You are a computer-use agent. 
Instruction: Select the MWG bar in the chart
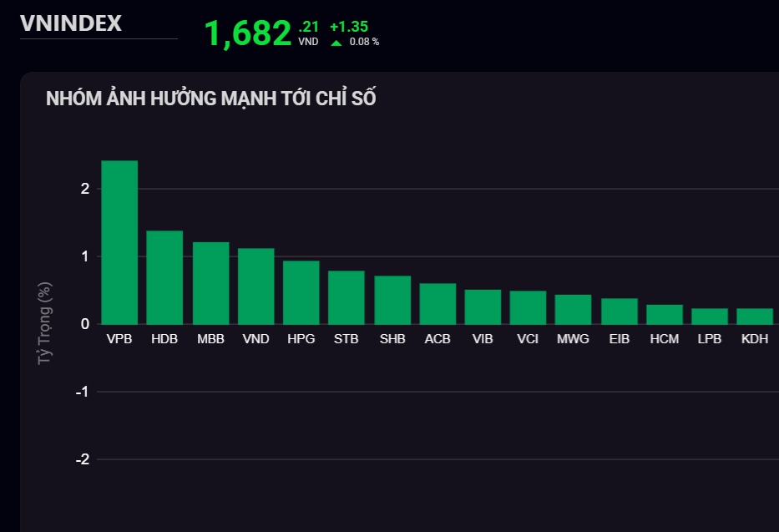(x=573, y=310)
